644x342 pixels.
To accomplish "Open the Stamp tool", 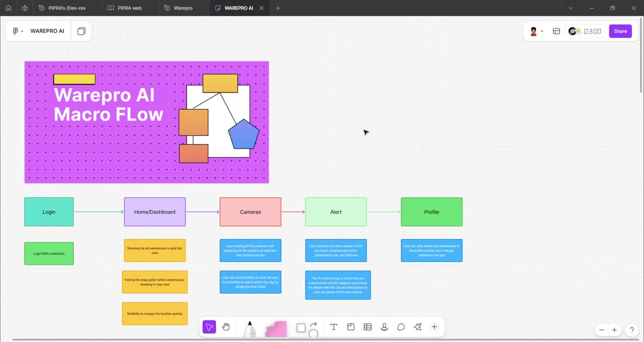I will pyautogui.click(x=384, y=327).
